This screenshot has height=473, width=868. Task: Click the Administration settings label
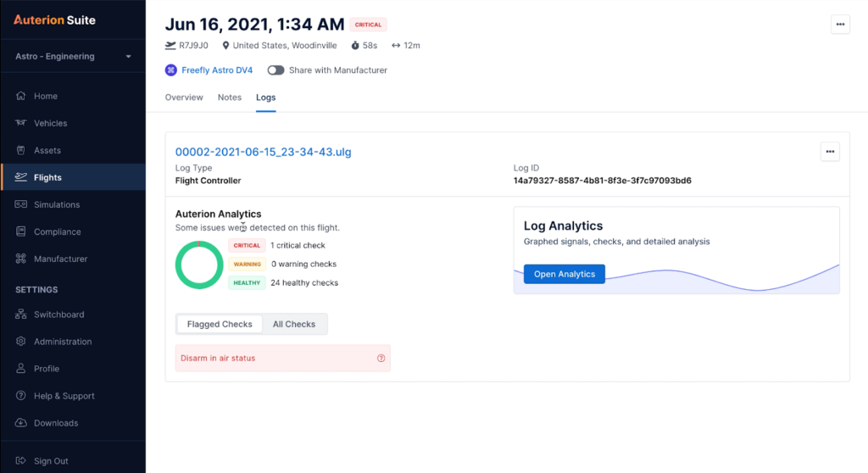(63, 341)
